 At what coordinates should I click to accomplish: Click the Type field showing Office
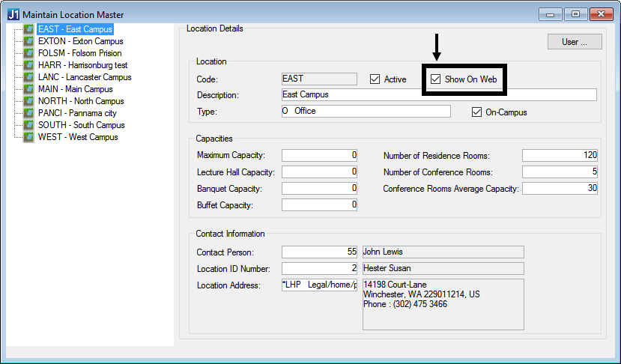pyautogui.click(x=366, y=112)
